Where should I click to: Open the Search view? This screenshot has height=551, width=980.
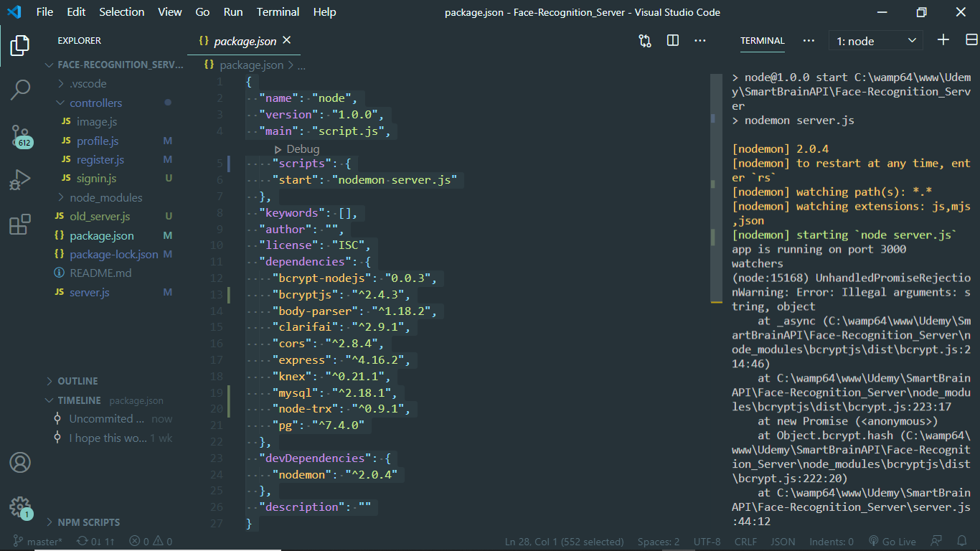19,90
